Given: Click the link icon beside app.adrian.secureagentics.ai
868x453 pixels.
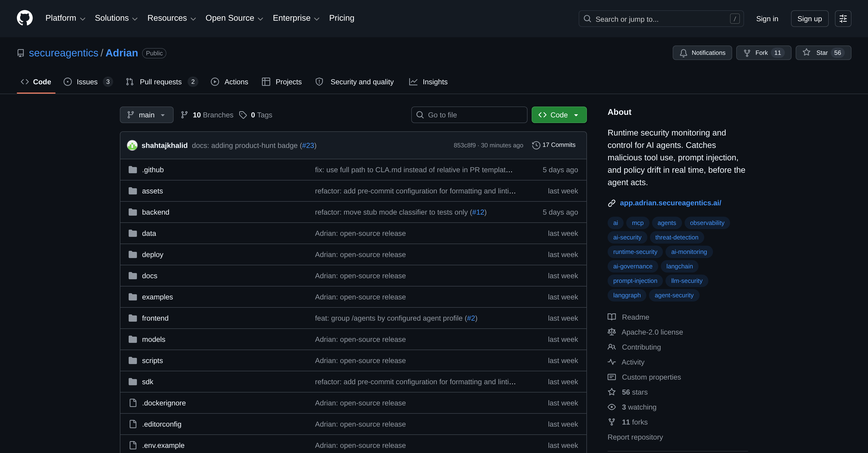Looking at the screenshot, I should tap(611, 203).
